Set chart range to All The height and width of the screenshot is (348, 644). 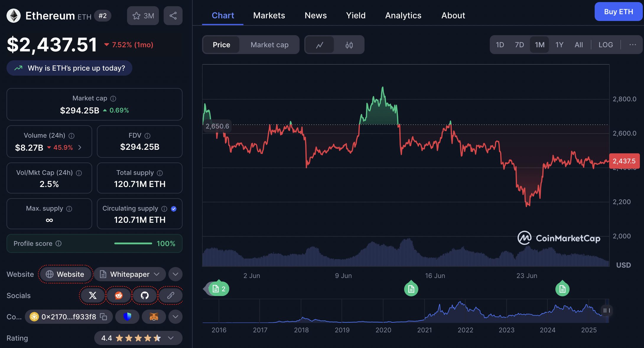(579, 45)
